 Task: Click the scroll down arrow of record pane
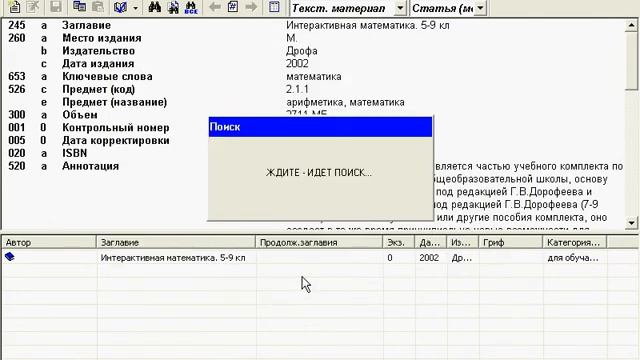point(631,222)
